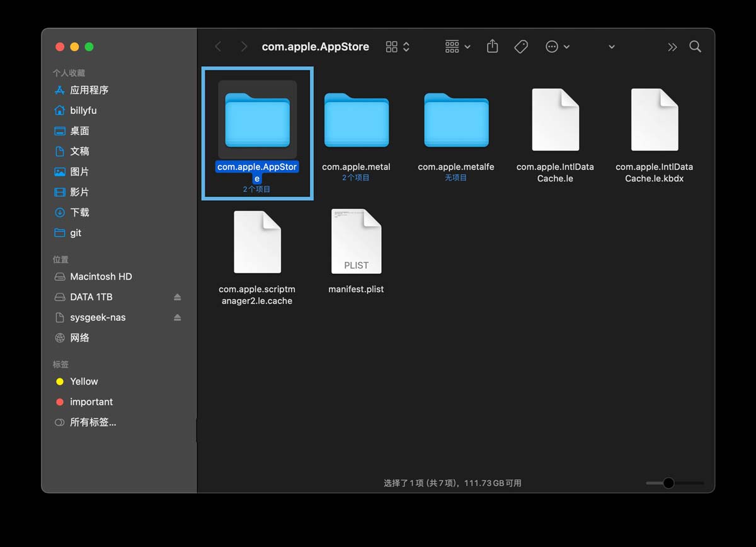Select the red important tag
The width and height of the screenshot is (756, 547).
pos(91,402)
